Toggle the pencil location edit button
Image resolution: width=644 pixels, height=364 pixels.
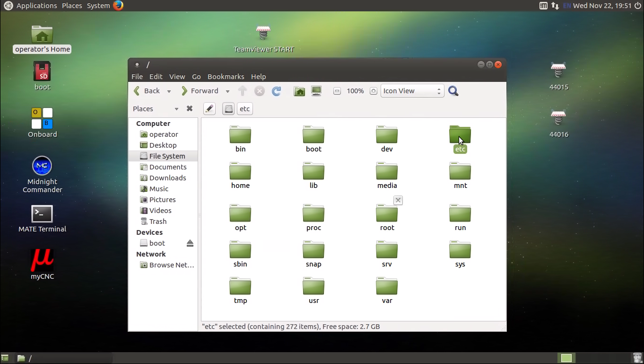pos(209,109)
